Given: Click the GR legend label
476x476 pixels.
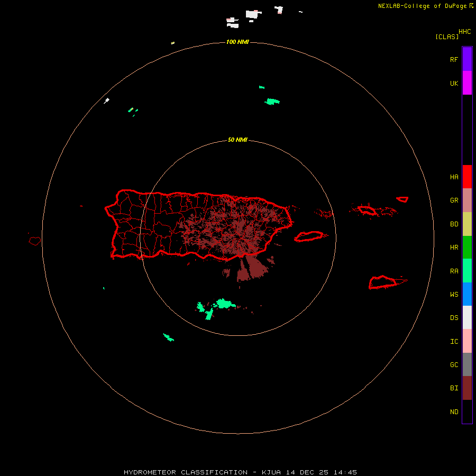Looking at the screenshot, I should tap(454, 200).
